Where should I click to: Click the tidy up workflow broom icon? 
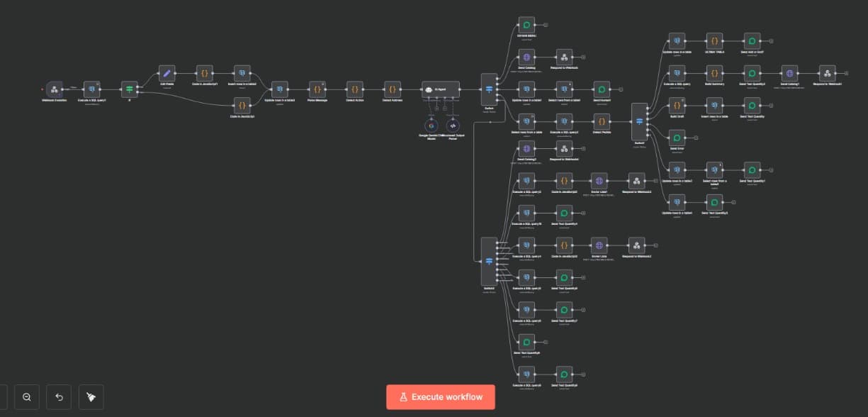point(91,397)
